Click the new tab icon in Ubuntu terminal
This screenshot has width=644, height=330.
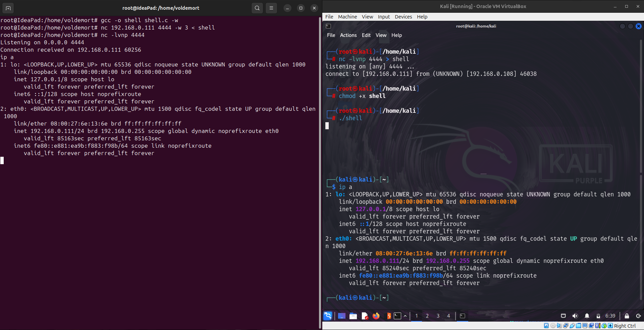pyautogui.click(x=8, y=8)
